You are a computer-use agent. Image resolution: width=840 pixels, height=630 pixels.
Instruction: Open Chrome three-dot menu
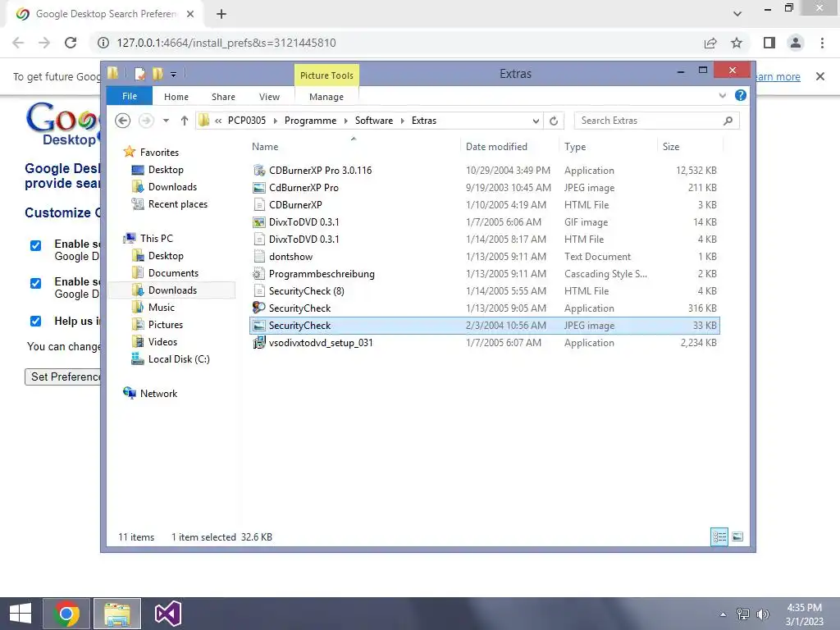[x=822, y=43]
